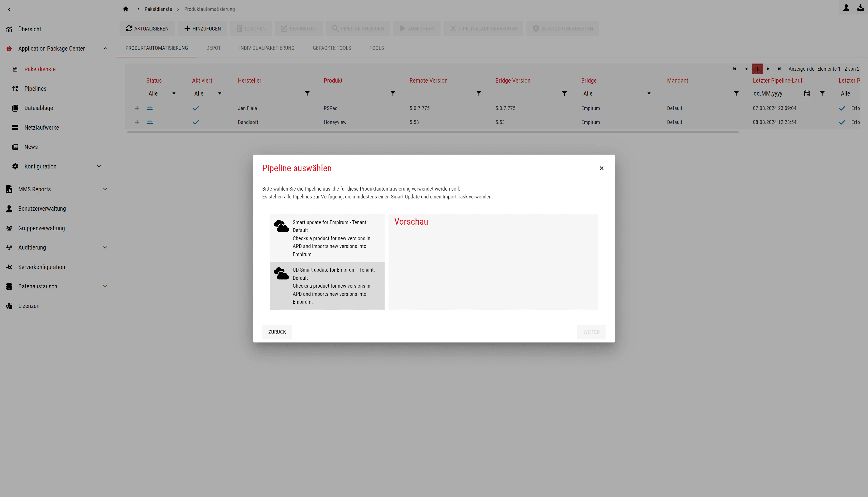Go to the last page of results

779,69
